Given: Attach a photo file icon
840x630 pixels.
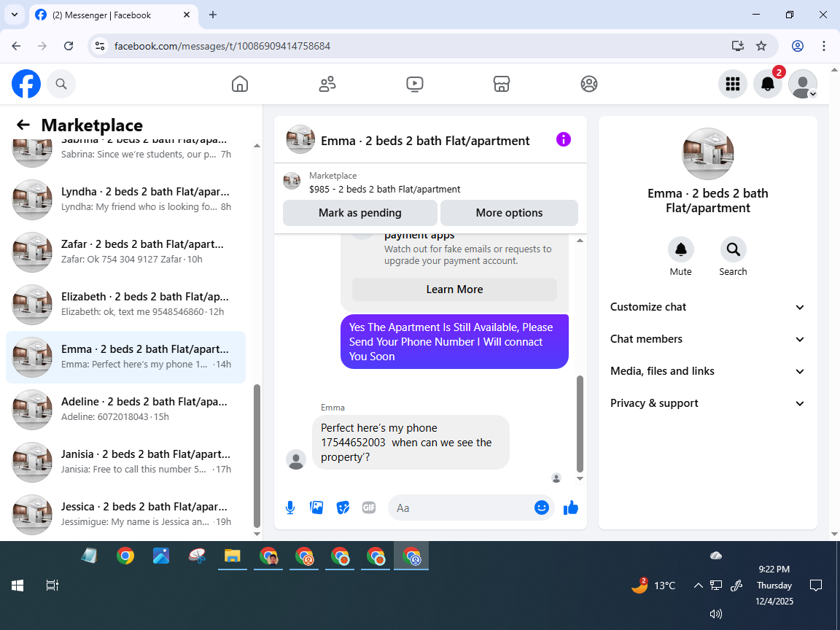Looking at the screenshot, I should pyautogui.click(x=316, y=507).
